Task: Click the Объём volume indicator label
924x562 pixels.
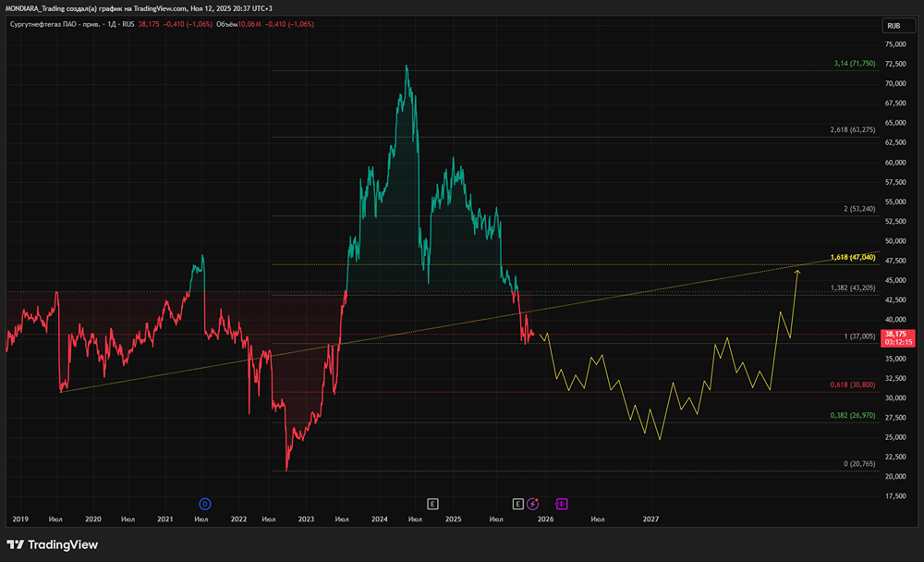Action: click(x=227, y=24)
